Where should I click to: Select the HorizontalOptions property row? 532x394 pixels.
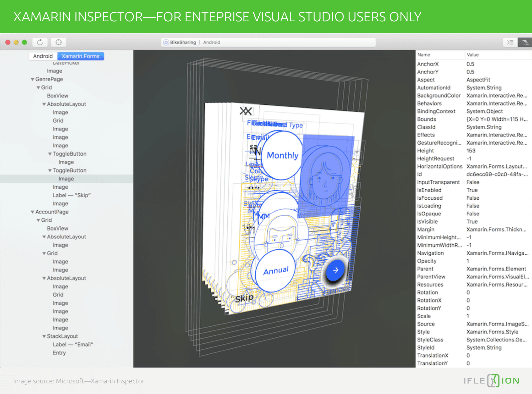473,167
